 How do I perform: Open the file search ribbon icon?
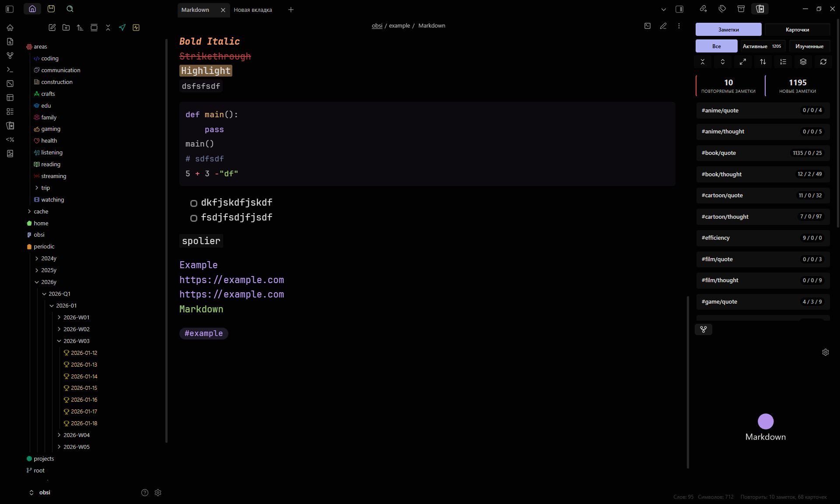(x=10, y=42)
